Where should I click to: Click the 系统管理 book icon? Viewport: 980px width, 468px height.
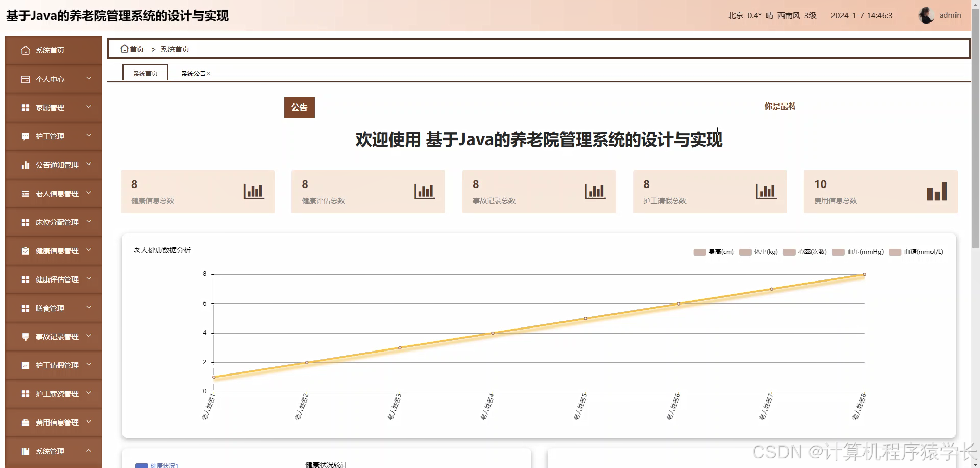click(x=26, y=451)
